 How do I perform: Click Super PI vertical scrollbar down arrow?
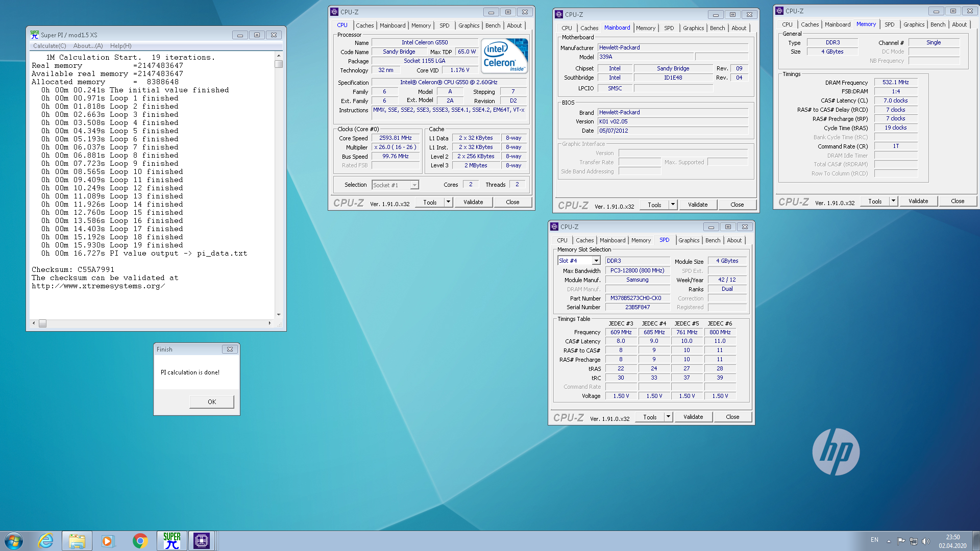tap(279, 315)
